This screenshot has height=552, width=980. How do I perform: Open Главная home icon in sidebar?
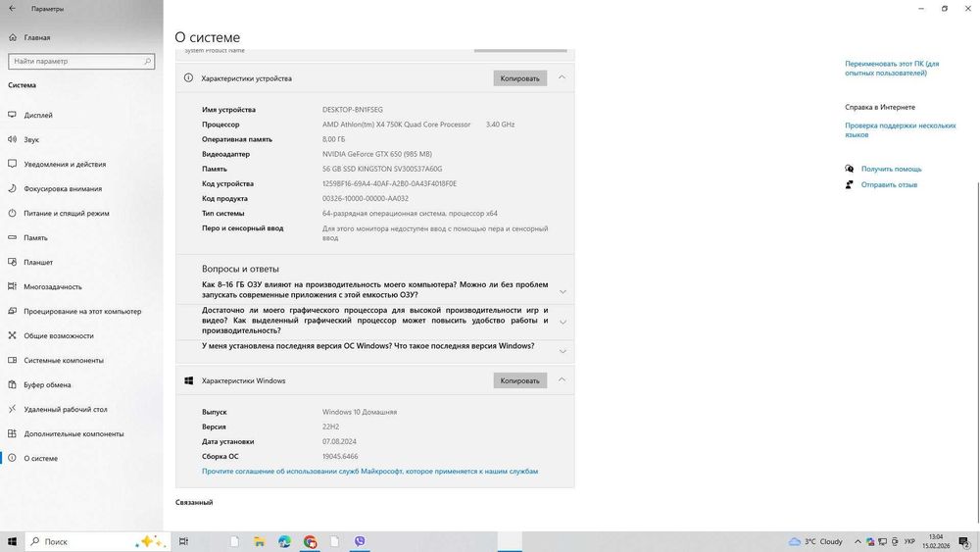(x=13, y=37)
